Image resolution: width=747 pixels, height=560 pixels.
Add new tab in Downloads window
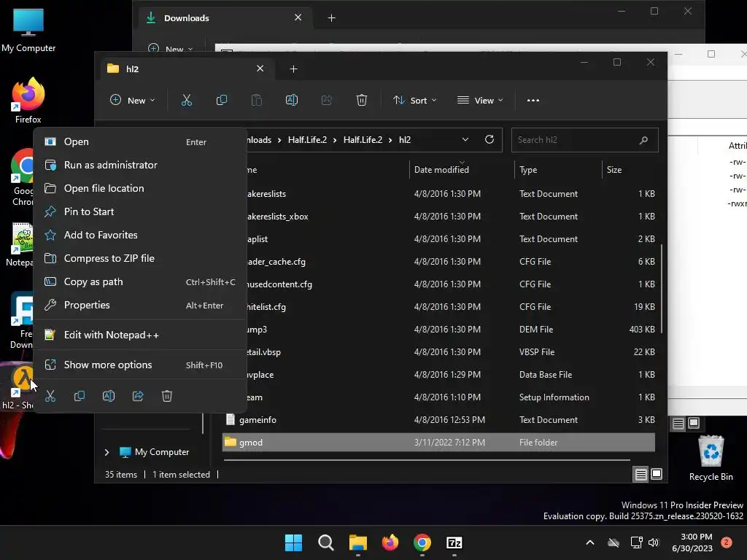click(x=332, y=18)
